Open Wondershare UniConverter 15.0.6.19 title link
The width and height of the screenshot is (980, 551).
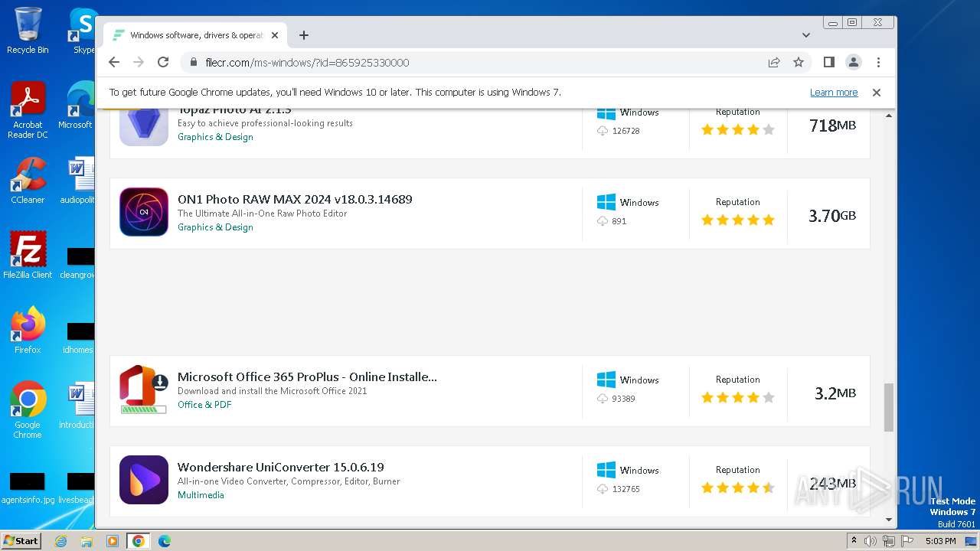coord(281,467)
